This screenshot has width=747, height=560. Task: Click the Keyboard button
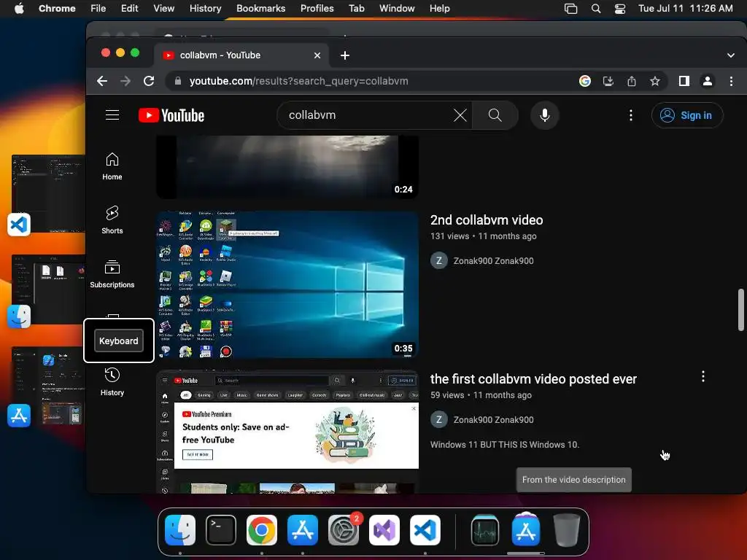pos(119,341)
